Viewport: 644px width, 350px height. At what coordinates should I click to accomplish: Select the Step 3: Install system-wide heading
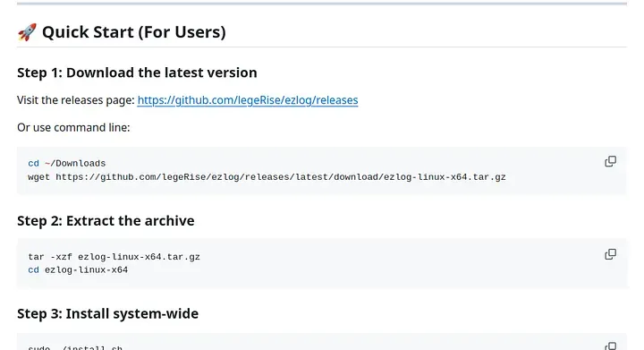click(x=108, y=314)
